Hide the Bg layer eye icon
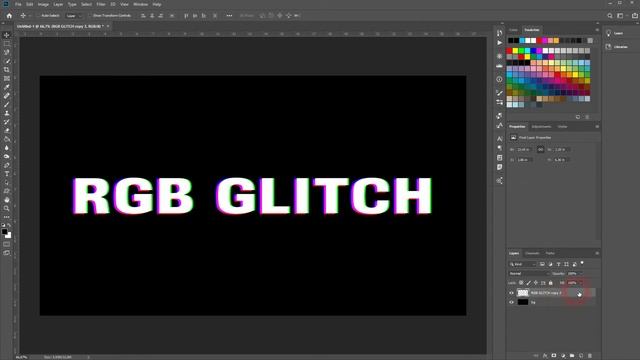This screenshot has width=640, height=360. coord(511,302)
